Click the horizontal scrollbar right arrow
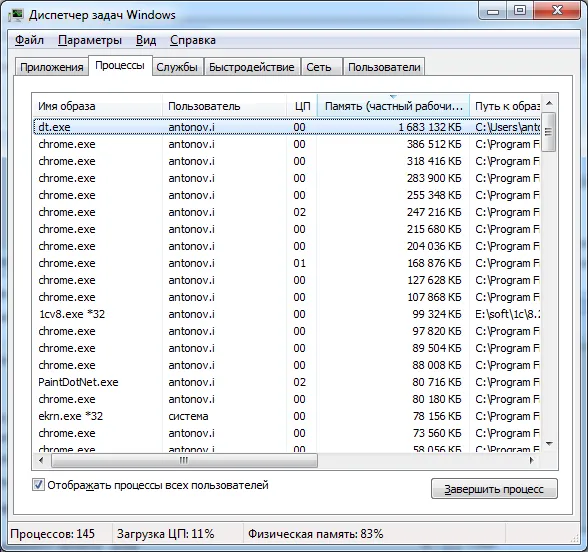This screenshot has width=588, height=552. (531, 460)
